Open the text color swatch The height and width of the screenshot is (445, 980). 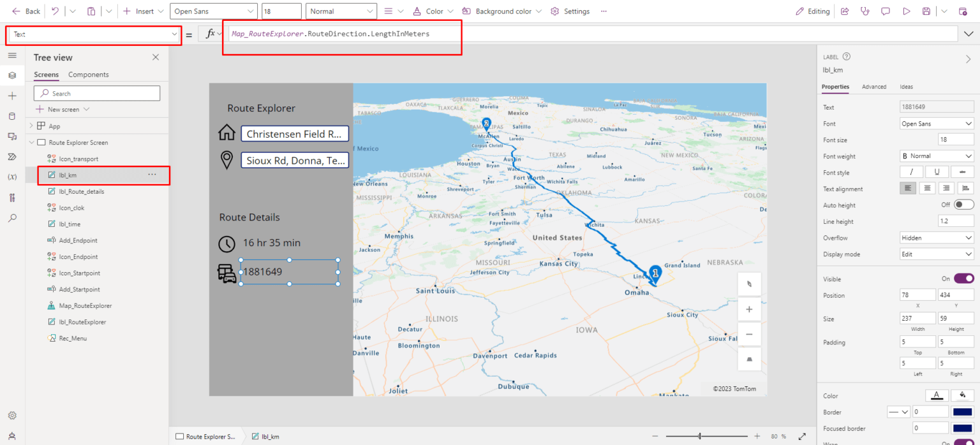[x=936, y=395]
